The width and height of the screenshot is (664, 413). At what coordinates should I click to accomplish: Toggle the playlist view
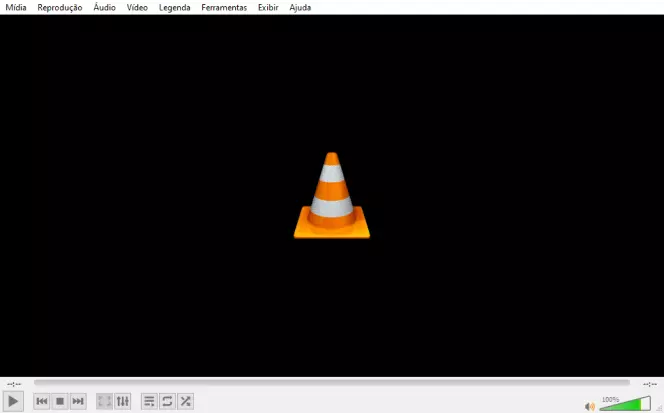tap(149, 401)
